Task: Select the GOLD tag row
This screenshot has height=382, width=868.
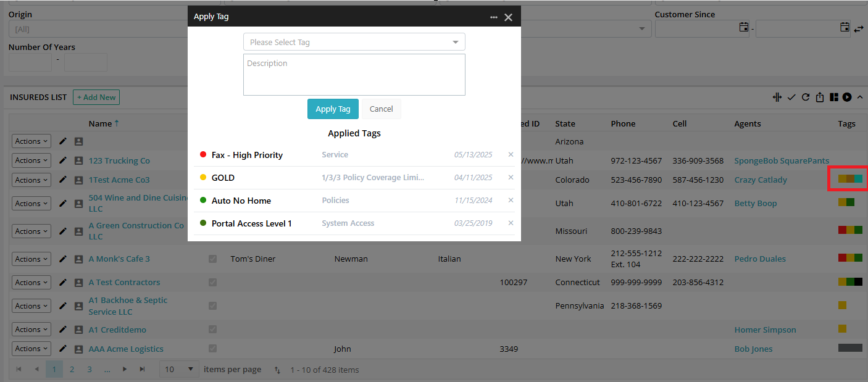Action: pos(354,178)
